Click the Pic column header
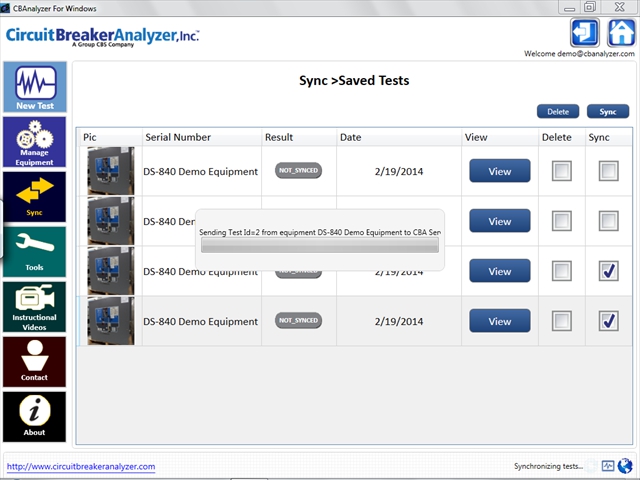The image size is (640, 480). [110, 137]
